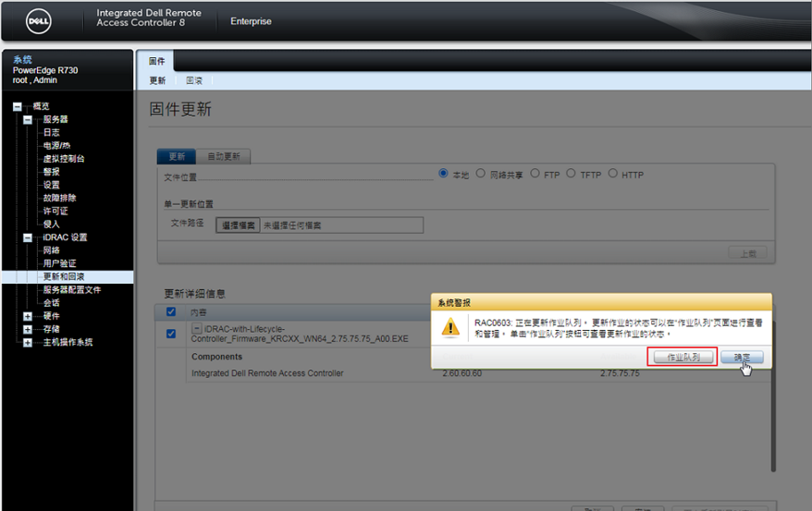Viewport: 812px width, 511px height.
Task: Collapse the iDRAC-with-Lifecycle firmware row
Action: tap(197, 328)
